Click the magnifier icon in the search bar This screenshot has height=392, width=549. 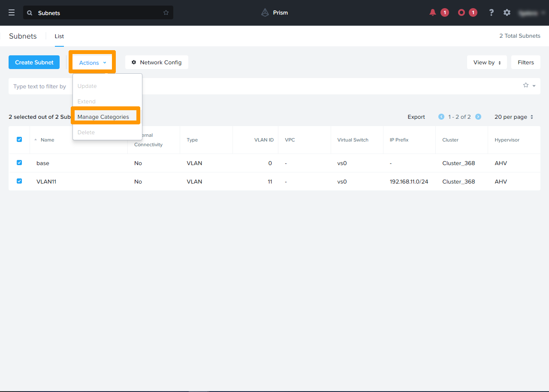(29, 13)
